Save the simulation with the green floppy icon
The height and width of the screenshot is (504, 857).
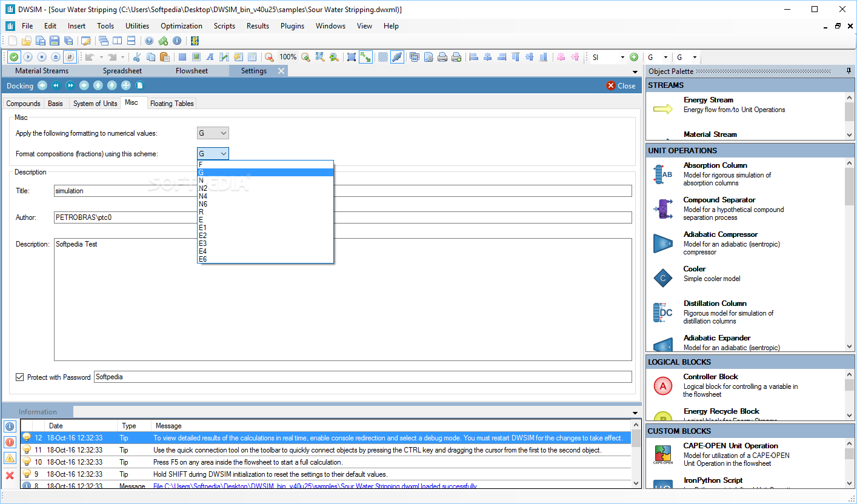[55, 41]
